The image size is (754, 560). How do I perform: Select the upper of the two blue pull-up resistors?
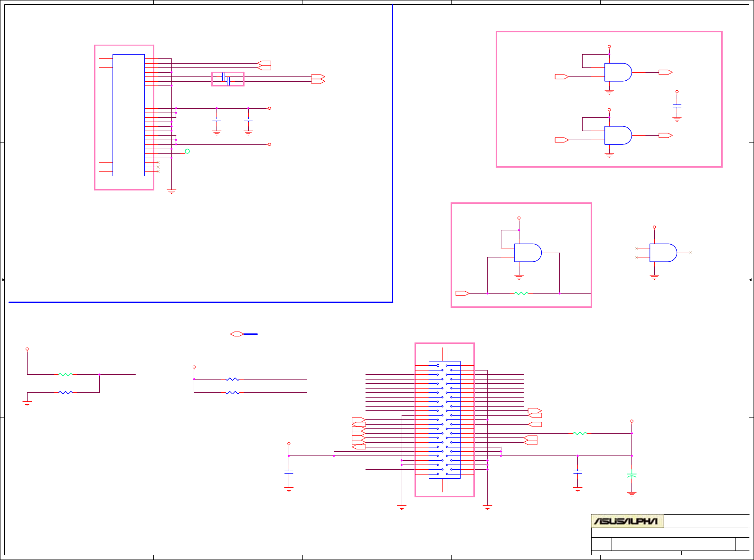[233, 379]
